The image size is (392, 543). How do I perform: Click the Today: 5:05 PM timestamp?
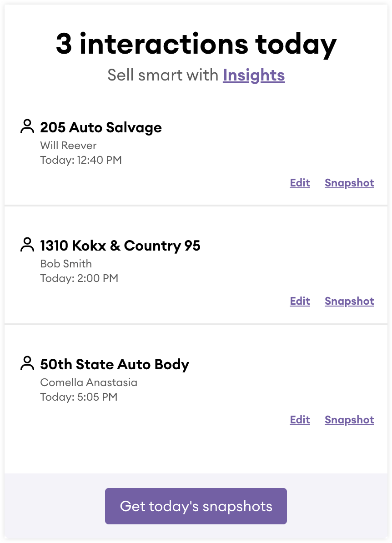pos(79,397)
